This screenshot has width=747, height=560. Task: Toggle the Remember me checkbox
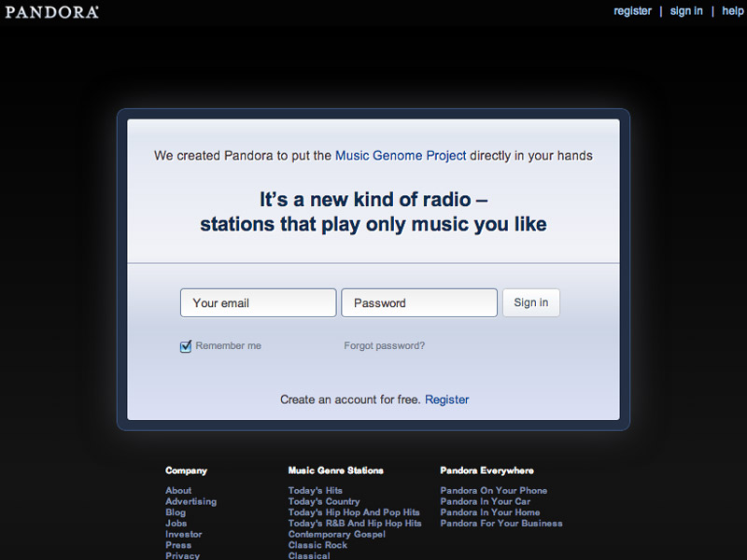click(x=186, y=346)
